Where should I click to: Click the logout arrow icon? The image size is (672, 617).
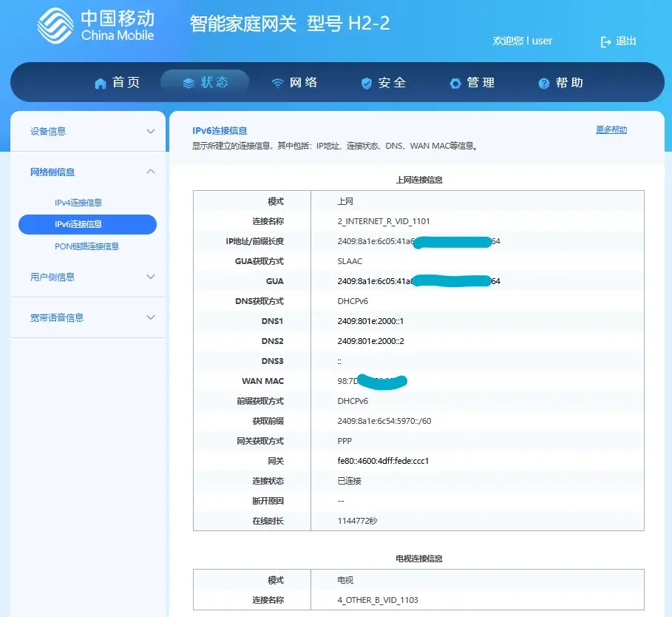[x=606, y=41]
